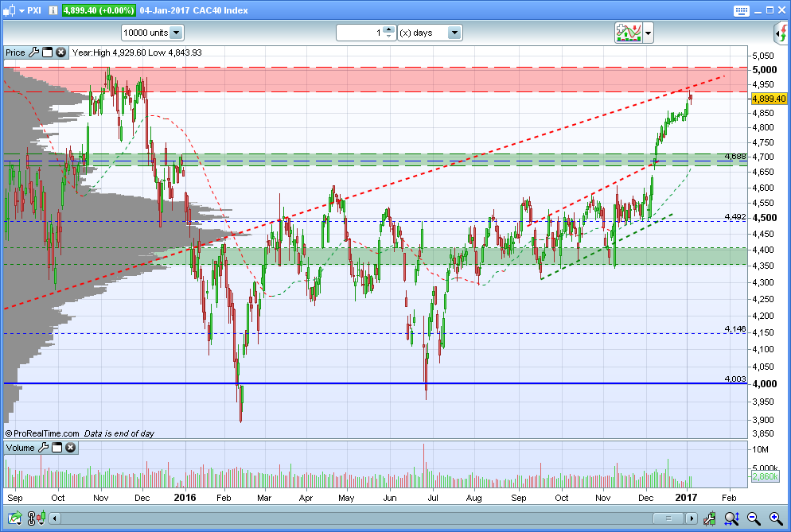Viewport: 791px width, 532px height.
Task: Open the PXI instrument menu arrow
Action: tap(22, 10)
